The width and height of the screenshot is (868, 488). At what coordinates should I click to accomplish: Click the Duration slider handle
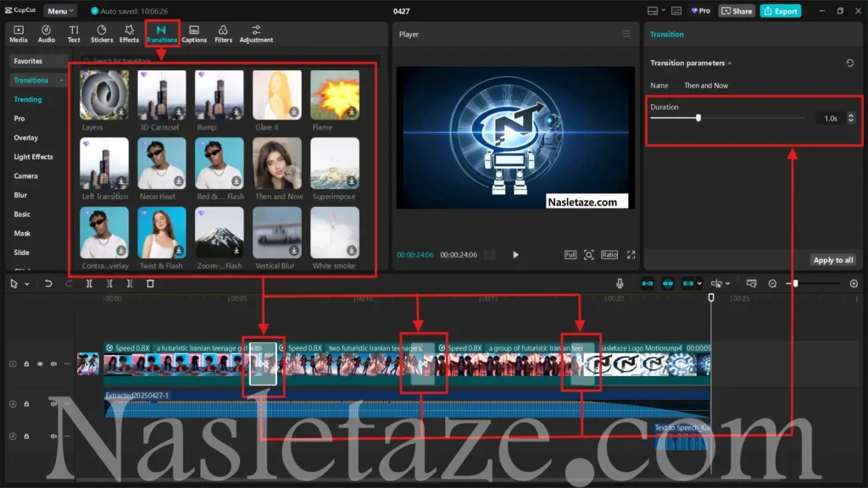click(x=698, y=118)
